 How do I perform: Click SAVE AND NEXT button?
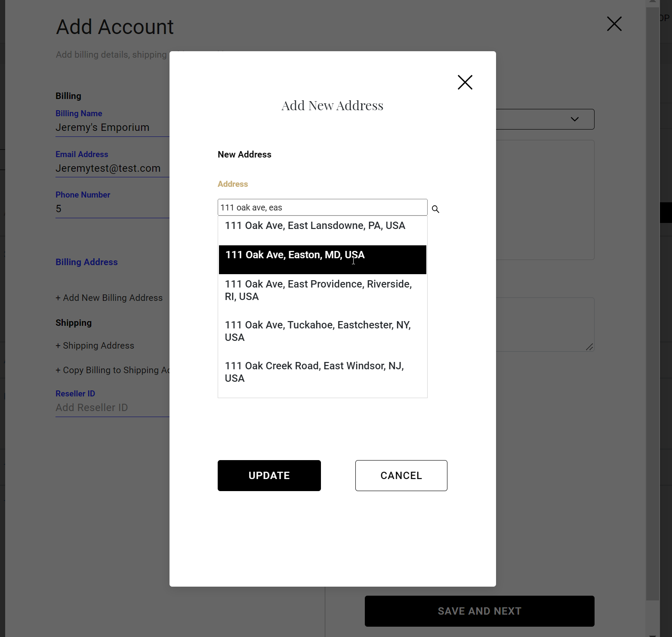click(x=479, y=611)
